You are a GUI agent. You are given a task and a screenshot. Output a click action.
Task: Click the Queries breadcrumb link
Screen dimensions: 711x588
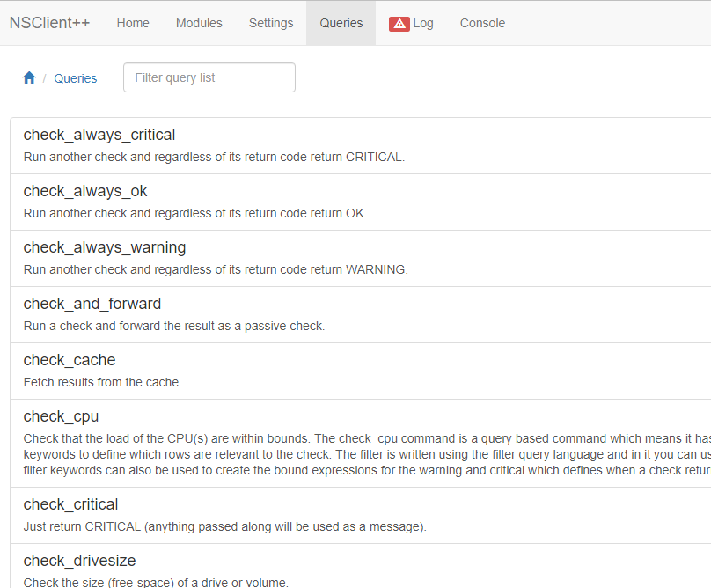[x=76, y=78]
